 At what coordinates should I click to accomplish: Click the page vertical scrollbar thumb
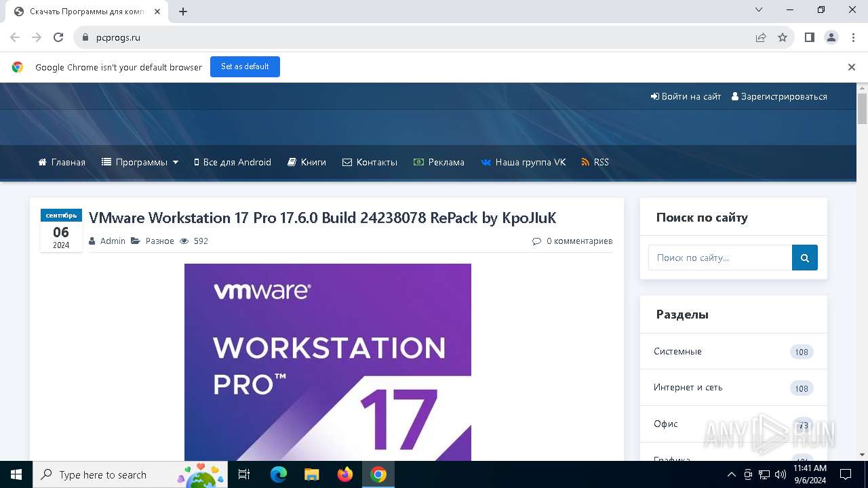tap(862, 108)
